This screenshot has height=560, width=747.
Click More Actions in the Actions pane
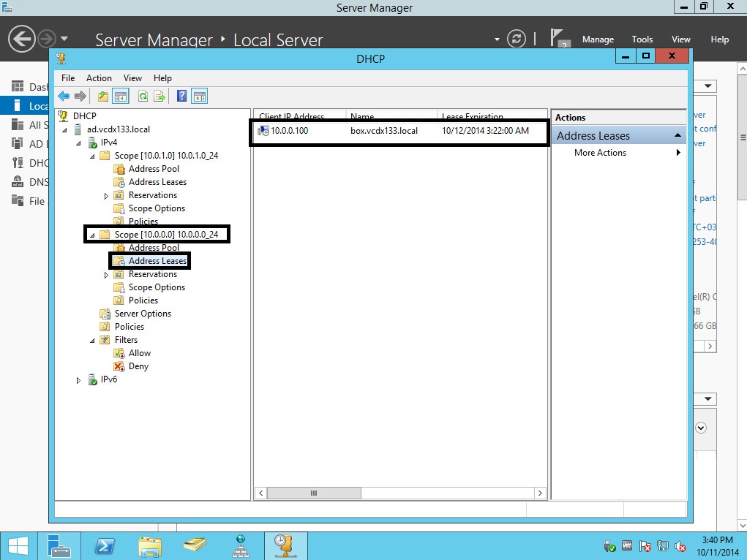[x=600, y=153]
